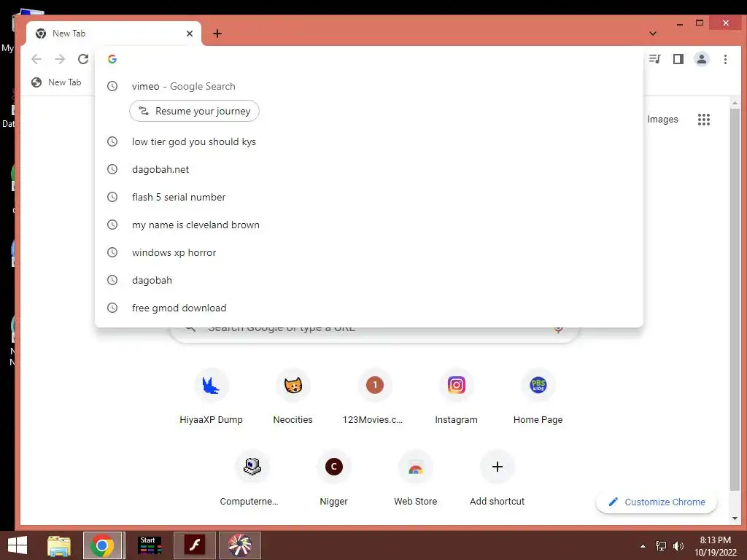Open the pinwheel app on taskbar

pos(239,545)
